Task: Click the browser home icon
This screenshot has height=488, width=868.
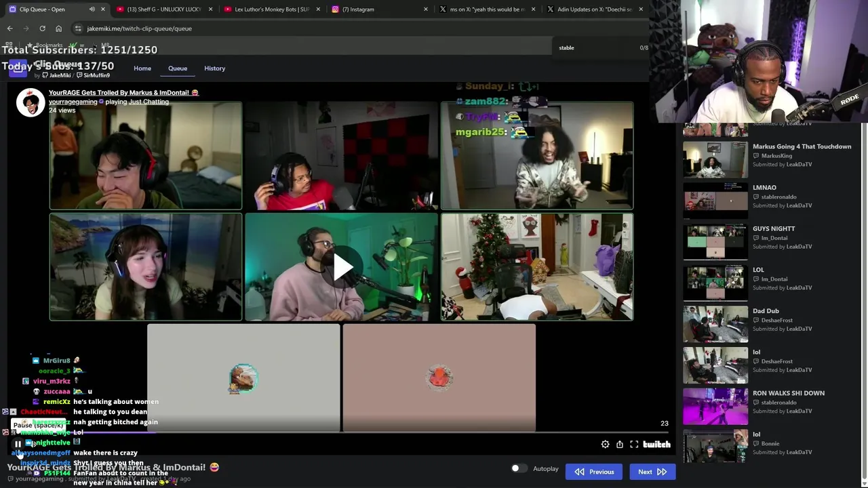Action: [58, 28]
